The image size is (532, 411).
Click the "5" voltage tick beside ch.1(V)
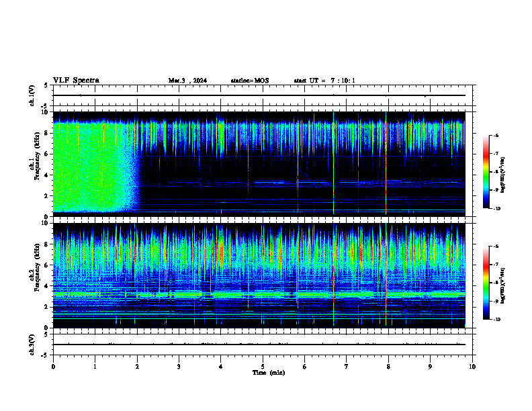[x=46, y=85]
